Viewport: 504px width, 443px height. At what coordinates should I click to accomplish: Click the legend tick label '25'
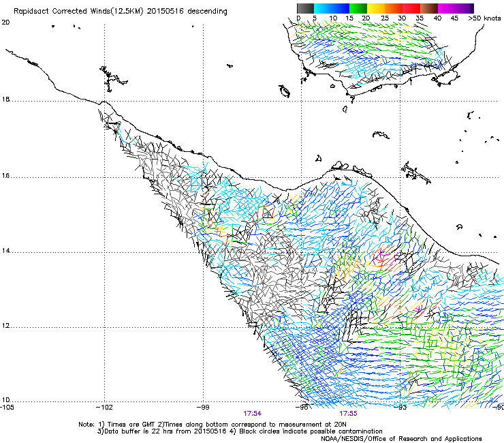pyautogui.click(x=385, y=18)
